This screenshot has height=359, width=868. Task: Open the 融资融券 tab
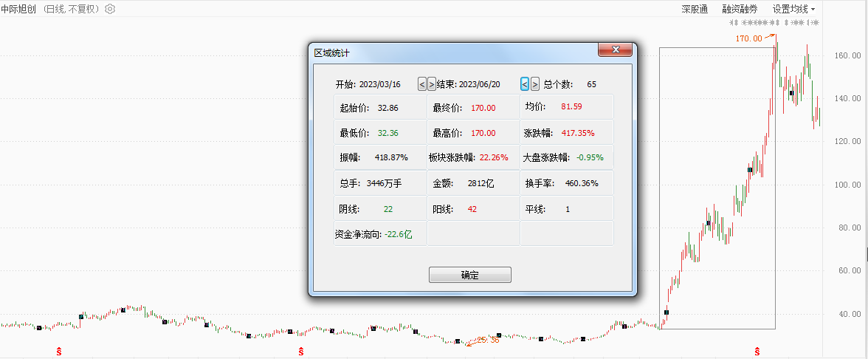(740, 10)
